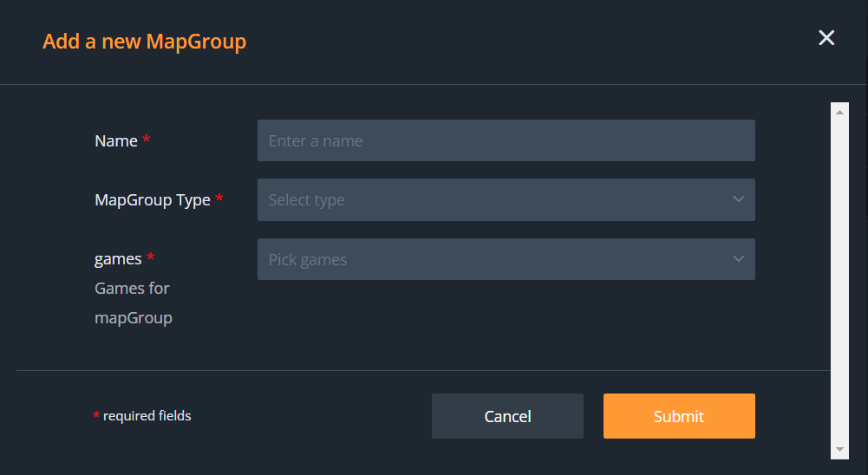The height and width of the screenshot is (475, 868).
Task: Open the Select type dropdown field
Action: click(x=494, y=200)
